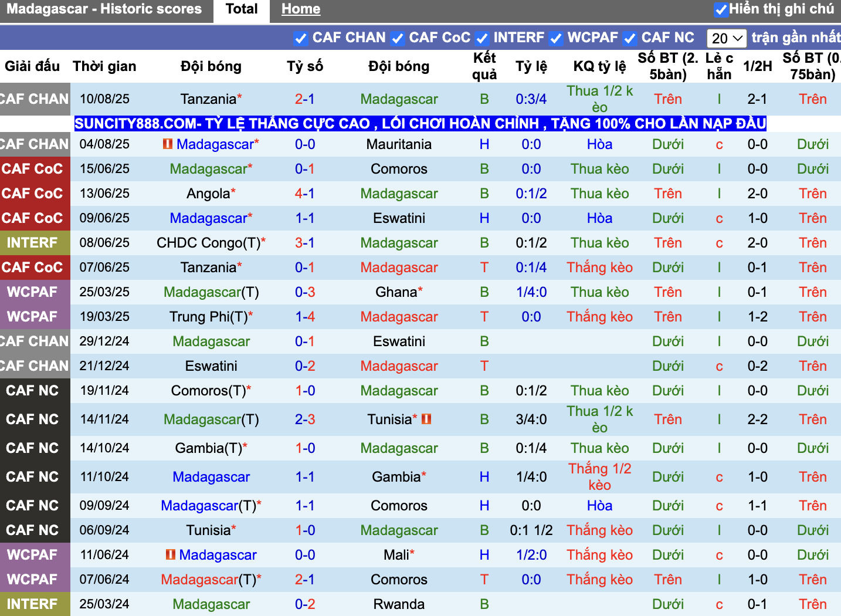This screenshot has width=841, height=616.
Task: Switch to the Total tab
Action: 242,9
